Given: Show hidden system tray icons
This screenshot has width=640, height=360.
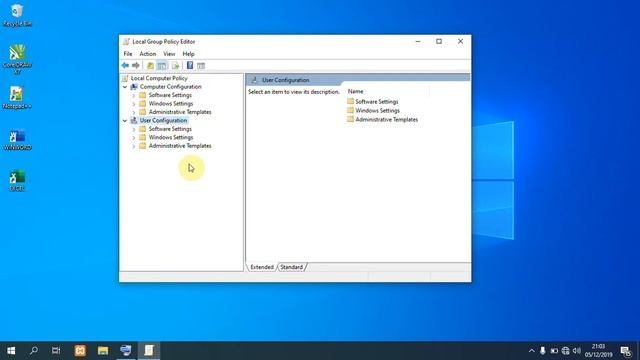Looking at the screenshot, I should pos(531,351).
